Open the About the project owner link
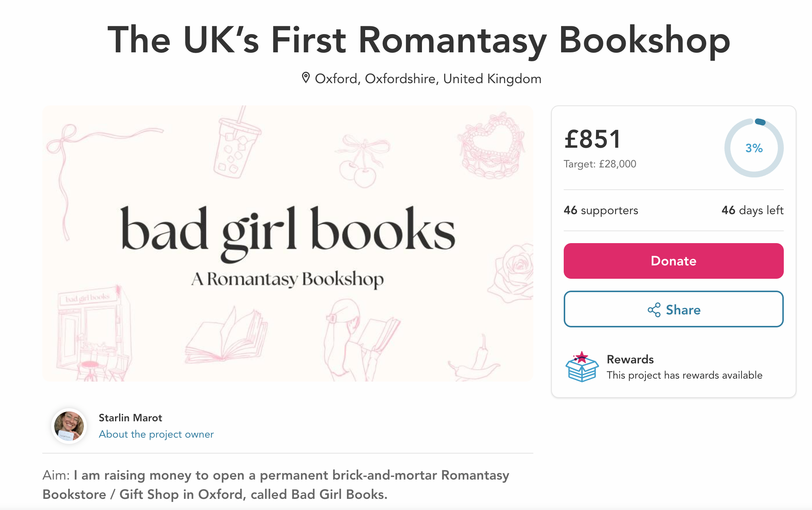The height and width of the screenshot is (510, 812). [156, 434]
